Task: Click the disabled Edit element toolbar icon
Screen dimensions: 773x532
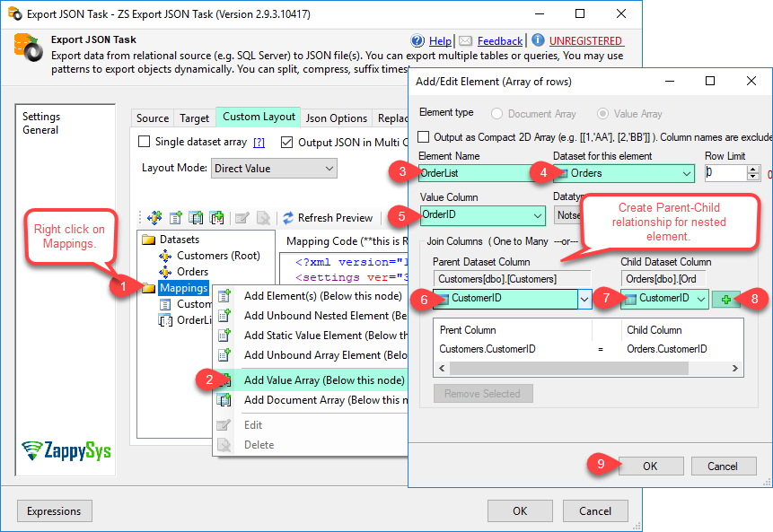Action: [242, 217]
